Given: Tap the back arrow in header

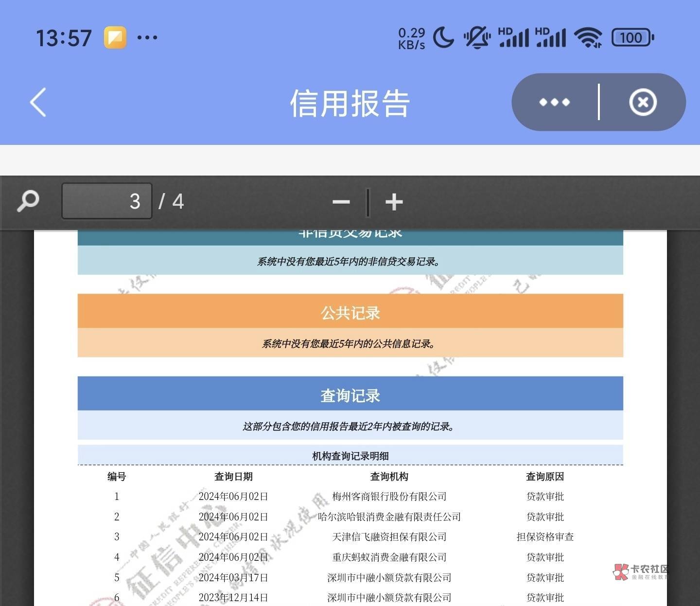Looking at the screenshot, I should click(38, 102).
